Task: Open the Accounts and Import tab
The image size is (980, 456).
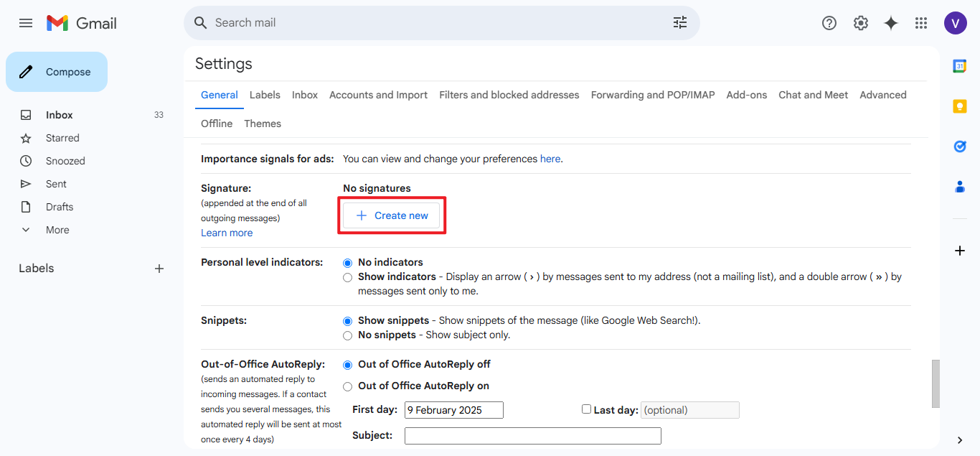Action: point(378,95)
